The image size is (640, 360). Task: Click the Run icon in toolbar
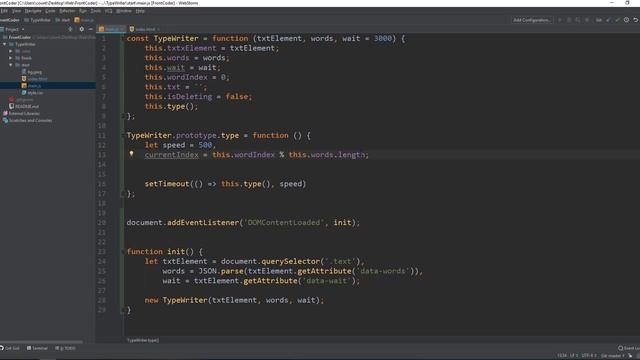[560, 20]
